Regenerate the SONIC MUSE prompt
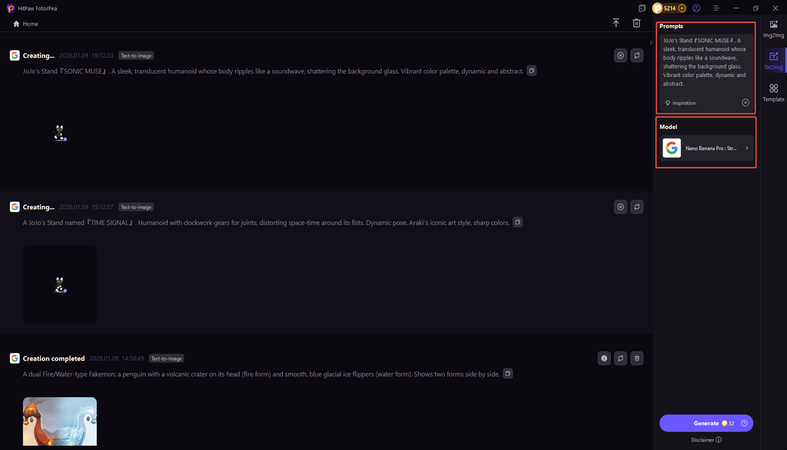Image resolution: width=787 pixels, height=450 pixels. 637,56
